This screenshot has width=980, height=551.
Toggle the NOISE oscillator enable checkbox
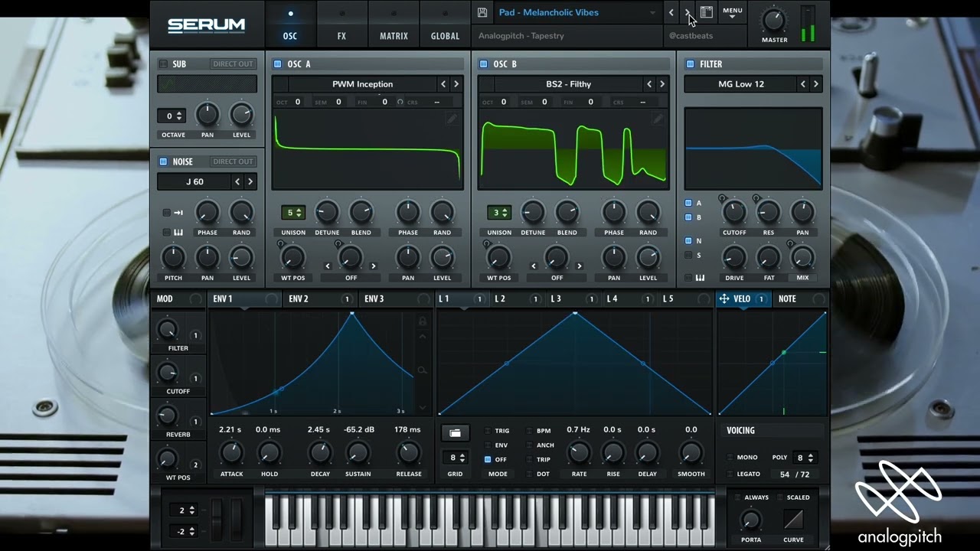click(163, 161)
